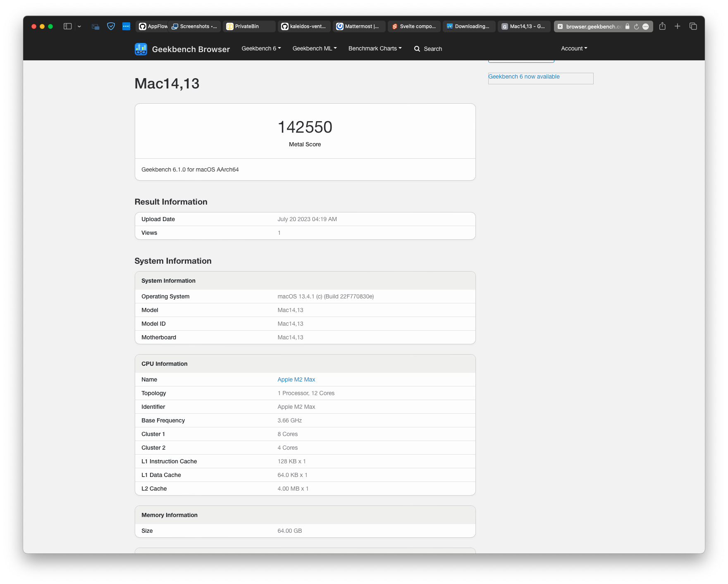Click the Mac14,13 page heading
This screenshot has width=728, height=584.
(167, 83)
